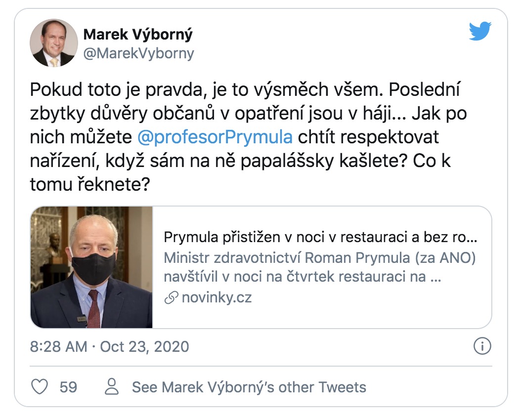This screenshot has height=420, width=520.
Task: Open the tweet info circle icon
Action: pos(482,346)
